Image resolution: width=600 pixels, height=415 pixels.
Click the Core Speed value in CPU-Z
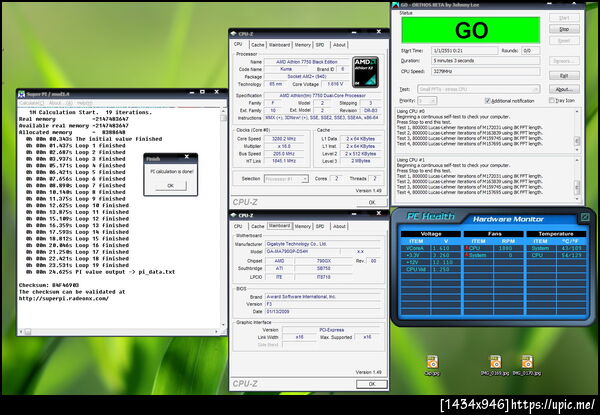coord(284,138)
